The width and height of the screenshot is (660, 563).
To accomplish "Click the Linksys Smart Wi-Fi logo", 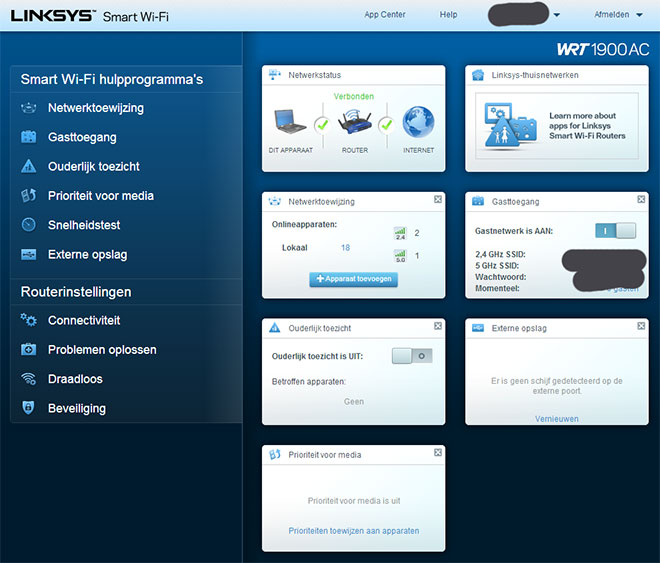I will (90, 16).
